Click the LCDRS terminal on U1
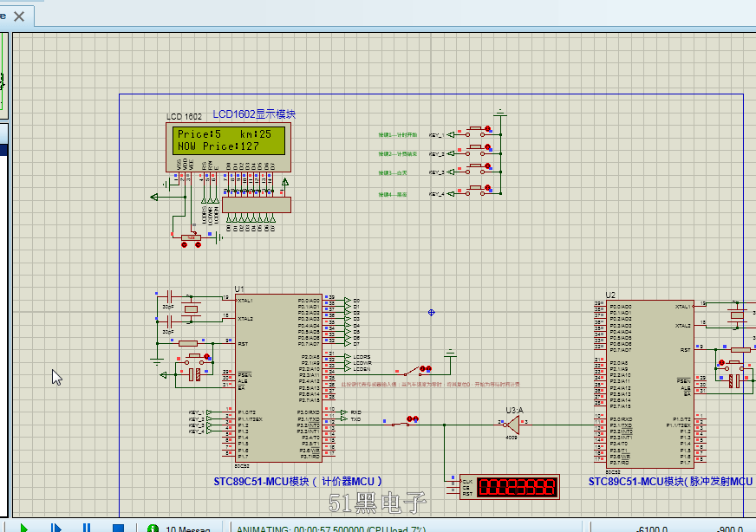Screen dimensions: 756x532 [x=357, y=357]
